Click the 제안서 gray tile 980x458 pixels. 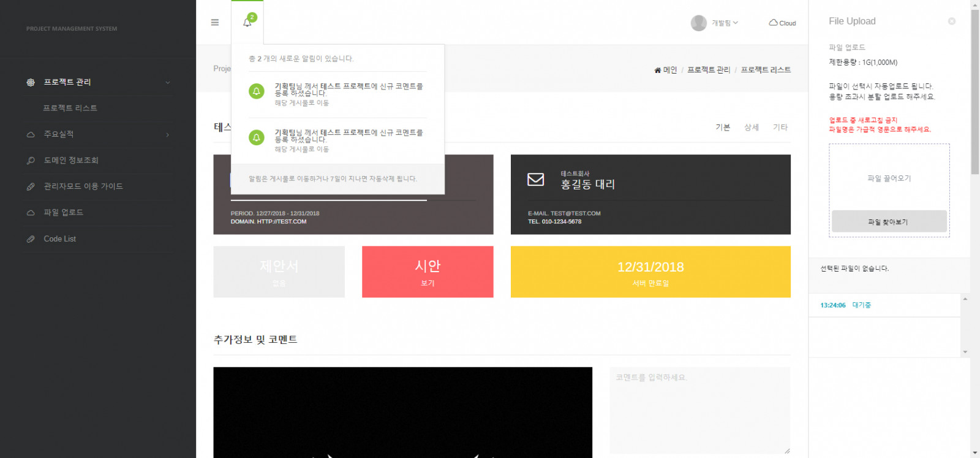279,272
